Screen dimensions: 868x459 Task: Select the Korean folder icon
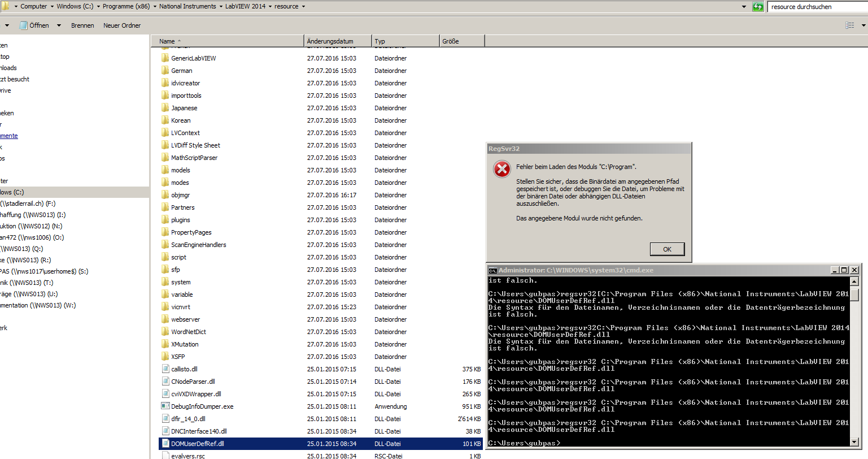click(x=165, y=120)
